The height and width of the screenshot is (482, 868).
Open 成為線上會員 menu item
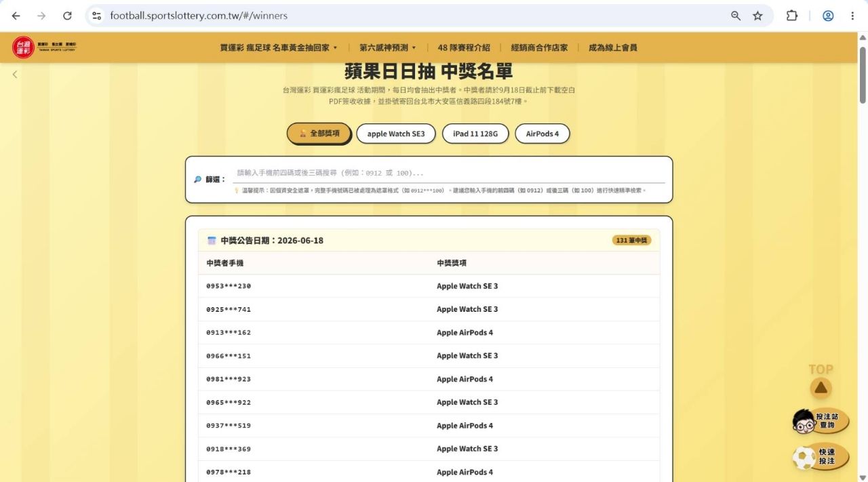(x=612, y=47)
